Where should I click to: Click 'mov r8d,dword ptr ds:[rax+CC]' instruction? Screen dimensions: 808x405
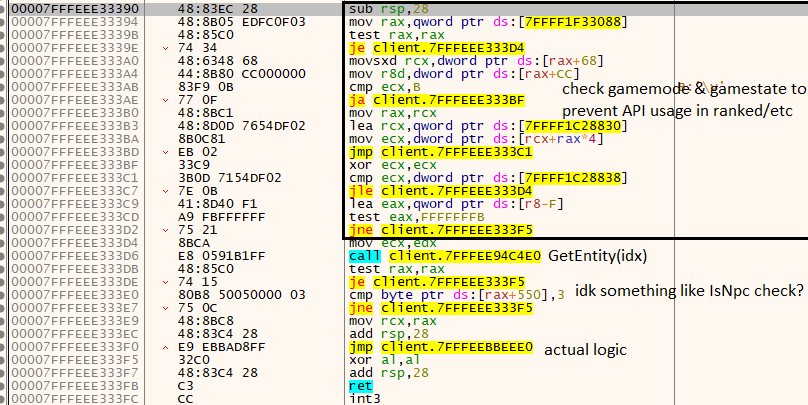click(464, 74)
